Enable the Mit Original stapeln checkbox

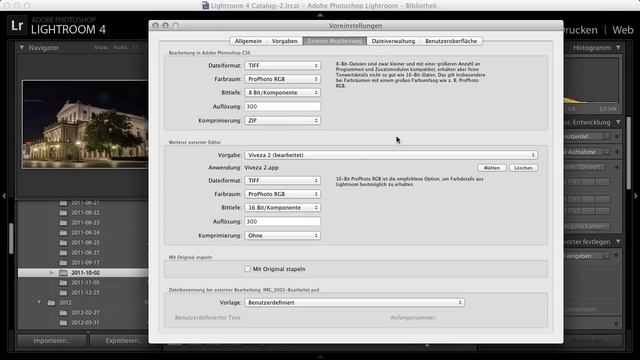pyautogui.click(x=247, y=269)
